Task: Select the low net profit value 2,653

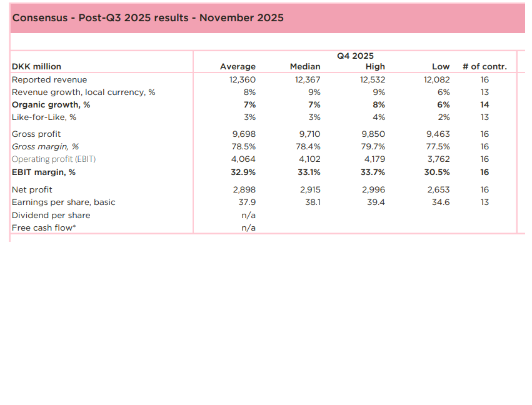Action: [438, 189]
